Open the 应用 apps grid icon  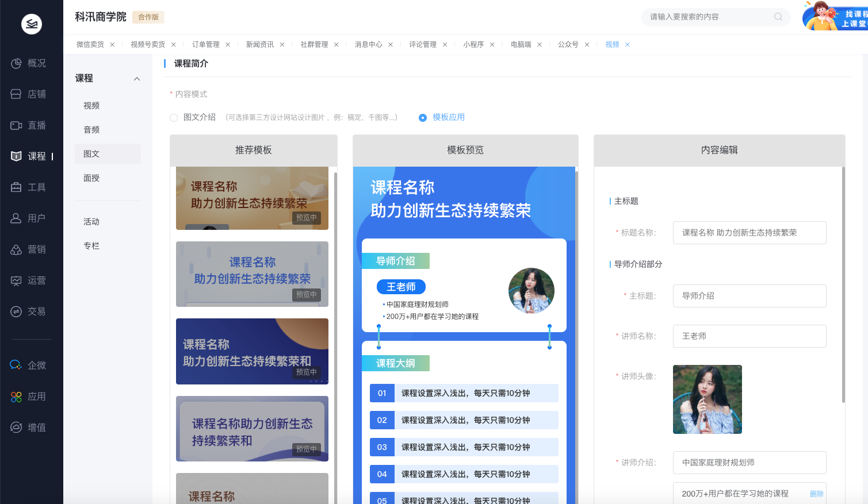tap(16, 397)
